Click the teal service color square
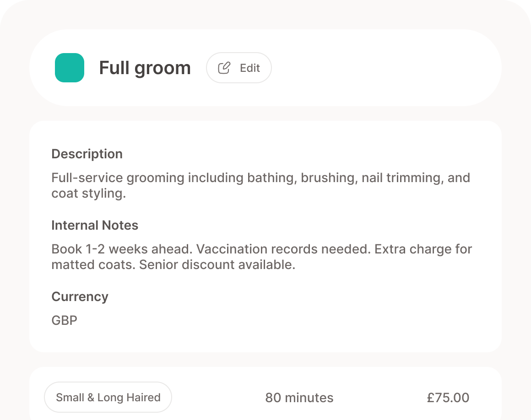Viewport: 531px width, 420px height. pos(69,68)
